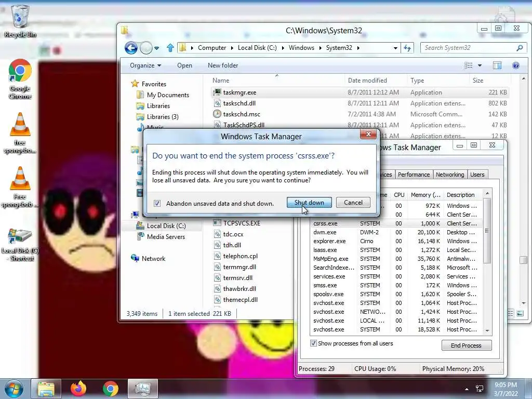Open Windows Explorer from the taskbar
This screenshot has width=532, height=399.
click(x=46, y=389)
